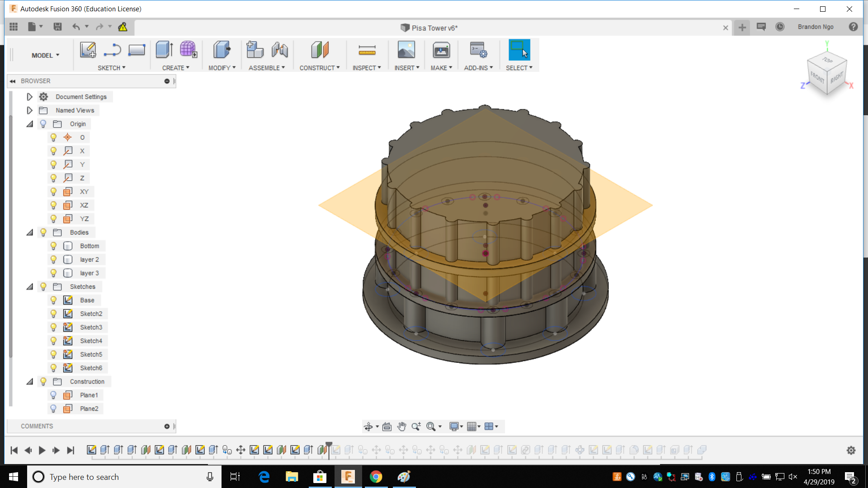Click the Look At camera icon
The height and width of the screenshot is (488, 868).
coord(387,427)
